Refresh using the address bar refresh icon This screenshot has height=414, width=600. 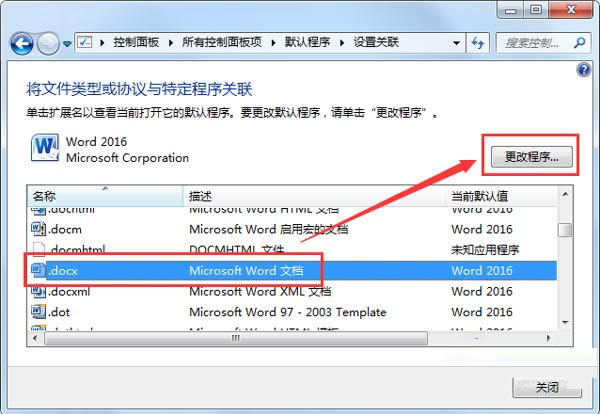(x=481, y=43)
